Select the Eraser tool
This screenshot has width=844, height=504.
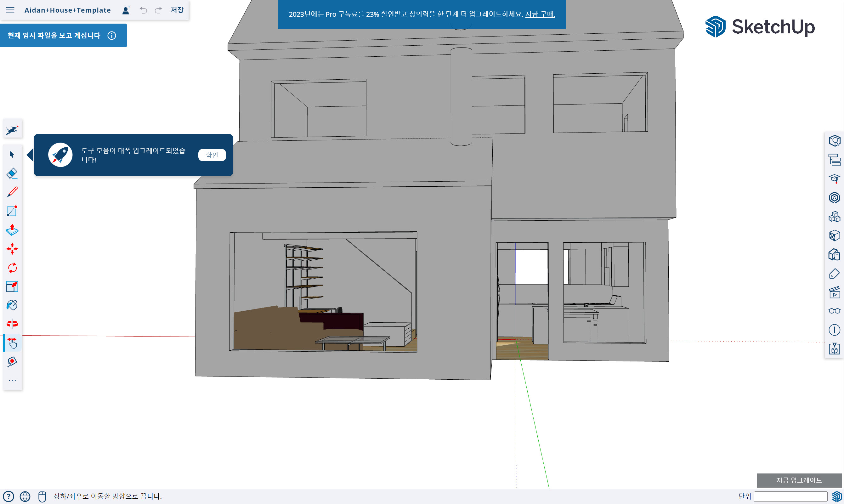[x=12, y=173]
